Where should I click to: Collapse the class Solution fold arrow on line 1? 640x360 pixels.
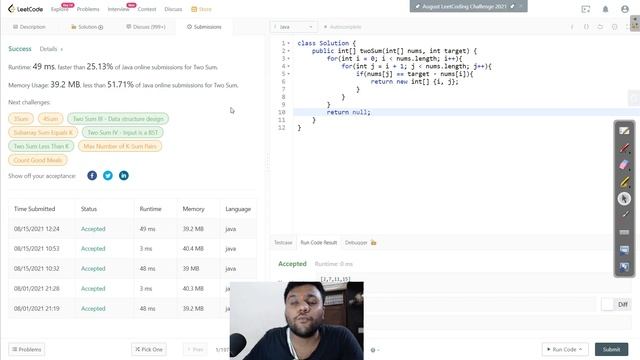[x=289, y=43]
